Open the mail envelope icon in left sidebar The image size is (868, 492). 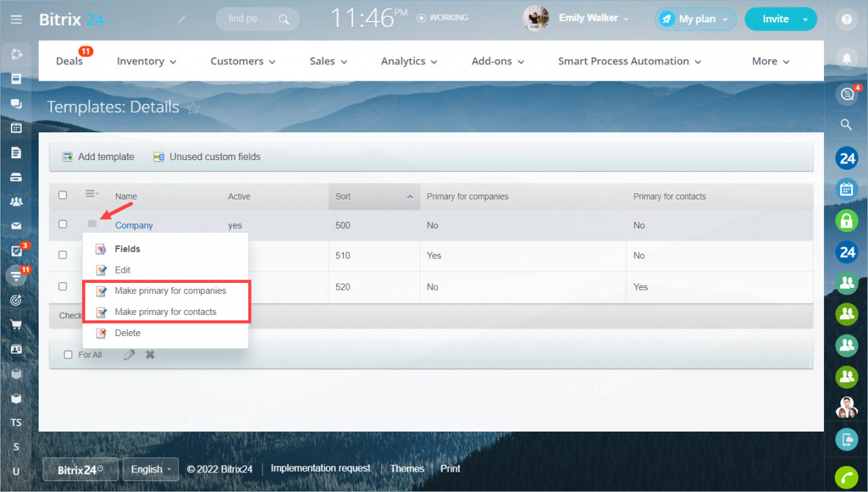tap(16, 226)
